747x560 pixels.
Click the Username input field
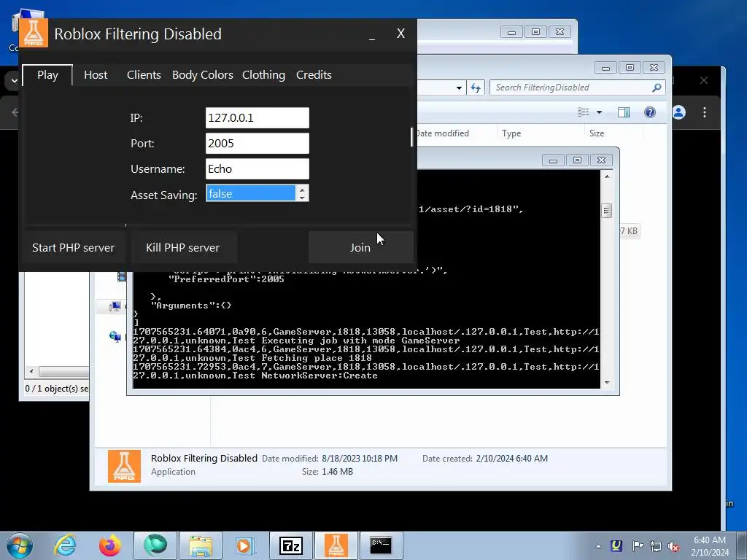tap(258, 169)
